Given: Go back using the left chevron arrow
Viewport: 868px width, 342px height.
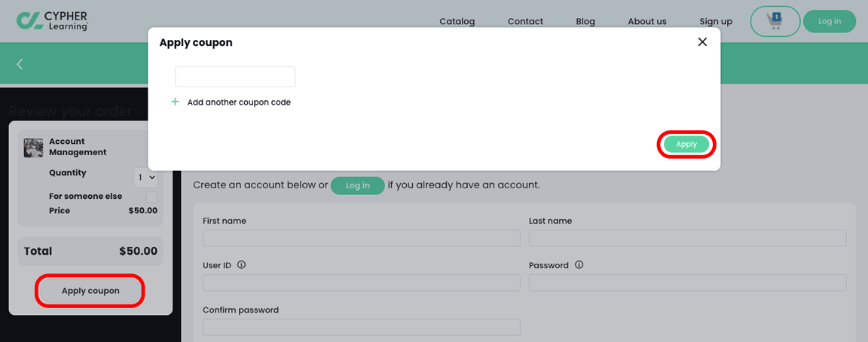Looking at the screenshot, I should (20, 64).
